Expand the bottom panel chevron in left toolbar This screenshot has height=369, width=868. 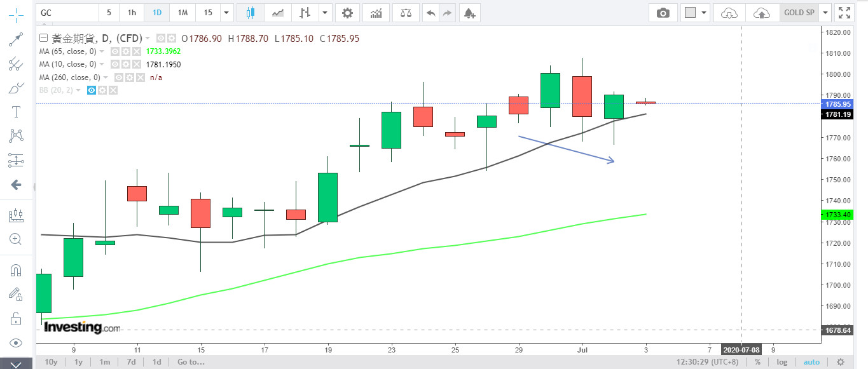pyautogui.click(x=16, y=365)
